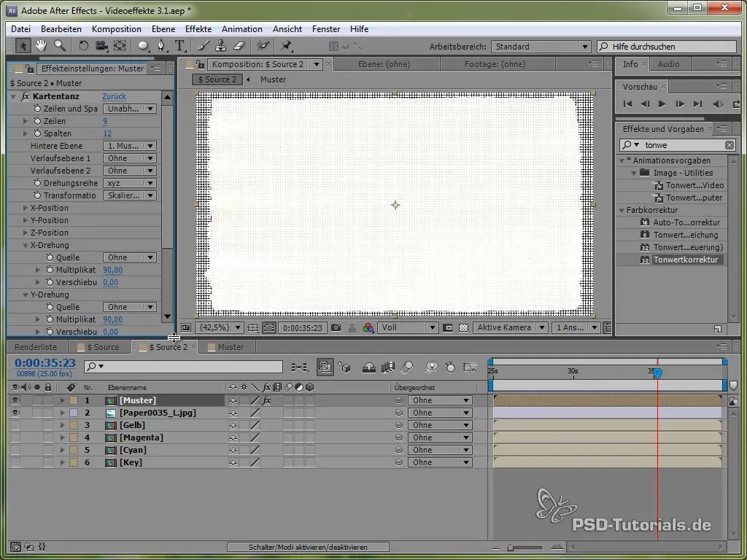Select the Puppet Pin tool

[x=286, y=46]
